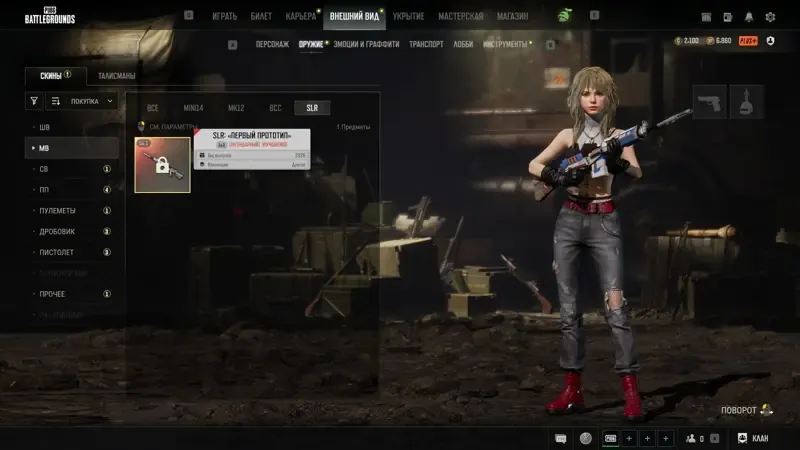Open settings gear
The height and width of the screenshot is (450, 800).
[770, 17]
